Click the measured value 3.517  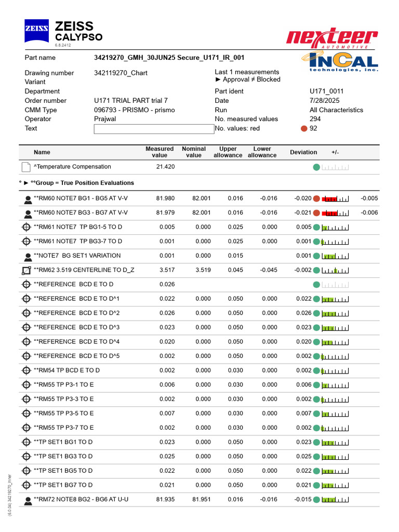click(167, 270)
